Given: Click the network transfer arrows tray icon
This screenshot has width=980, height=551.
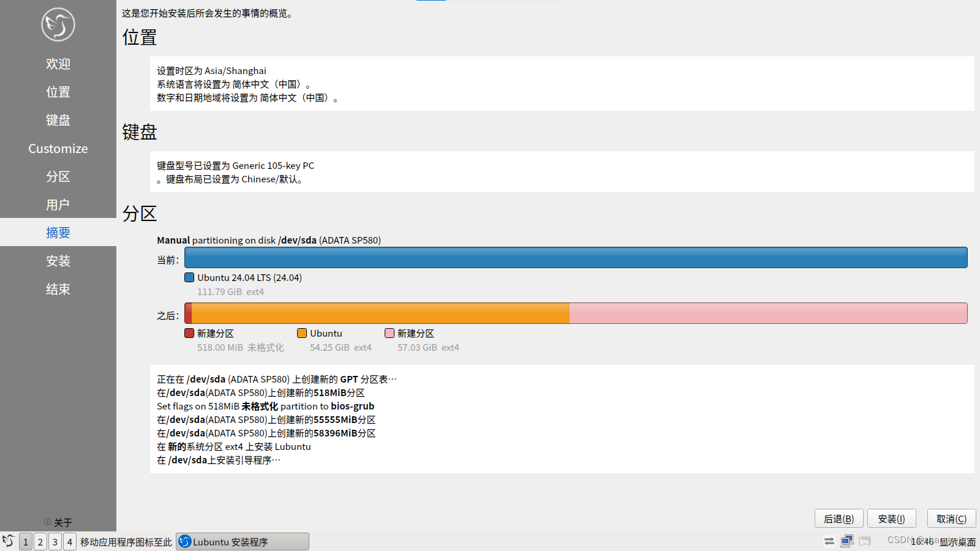Looking at the screenshot, I should (829, 541).
